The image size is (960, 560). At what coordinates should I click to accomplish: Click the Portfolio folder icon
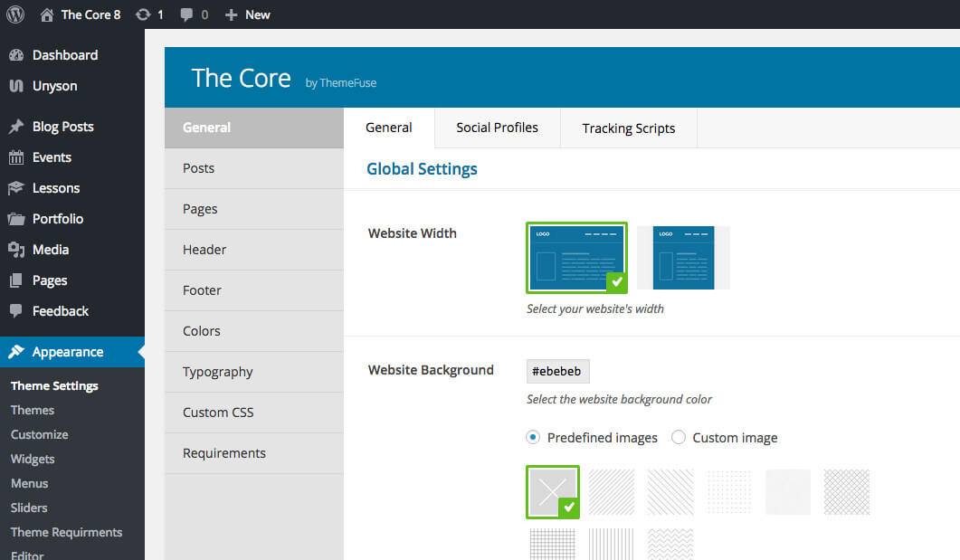(x=16, y=219)
